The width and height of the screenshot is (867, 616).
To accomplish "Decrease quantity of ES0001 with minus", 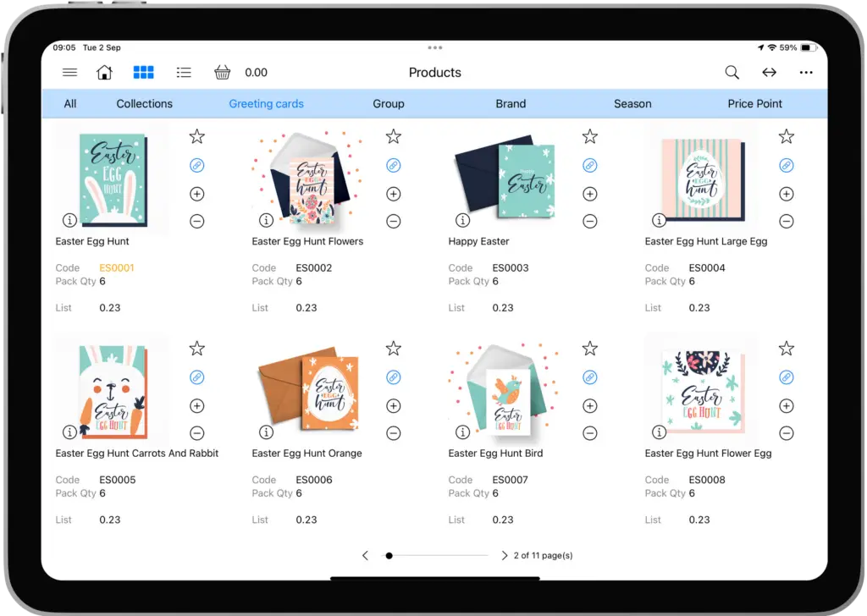I will coord(196,222).
